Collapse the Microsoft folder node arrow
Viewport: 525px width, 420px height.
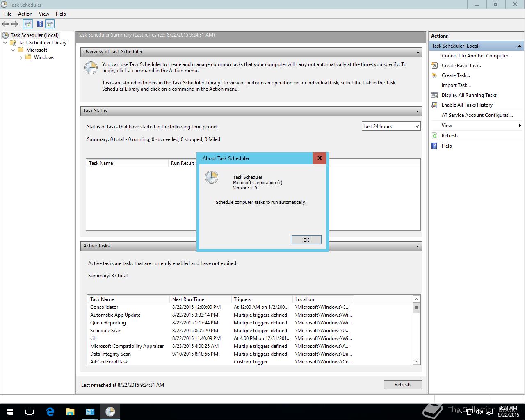13,50
